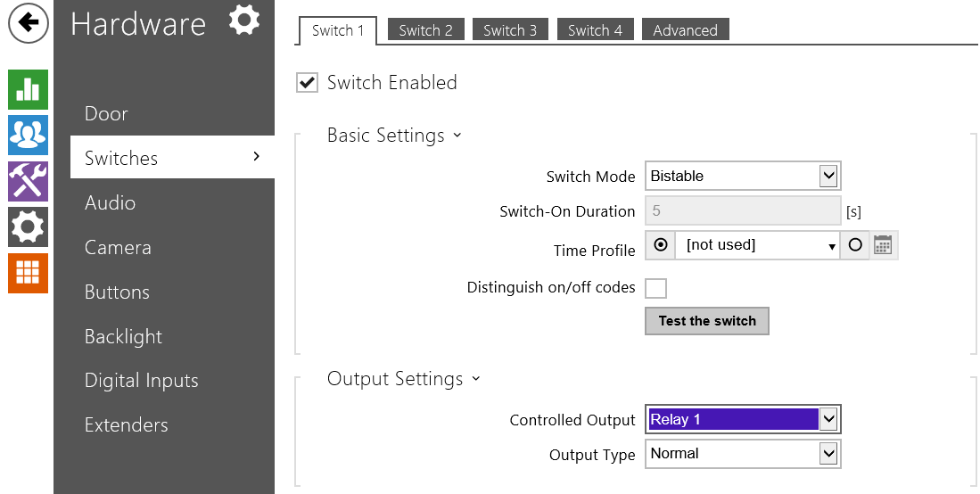Open the Controlled Output dropdown

(742, 419)
